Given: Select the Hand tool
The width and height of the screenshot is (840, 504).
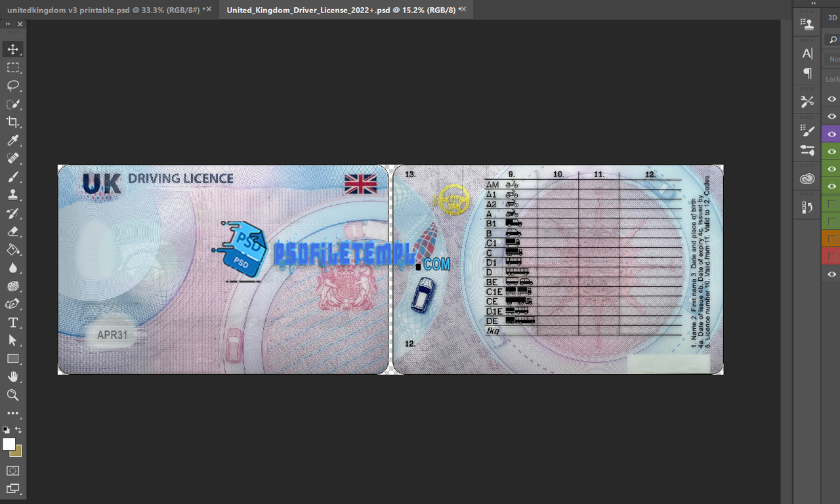Looking at the screenshot, I should [13, 377].
